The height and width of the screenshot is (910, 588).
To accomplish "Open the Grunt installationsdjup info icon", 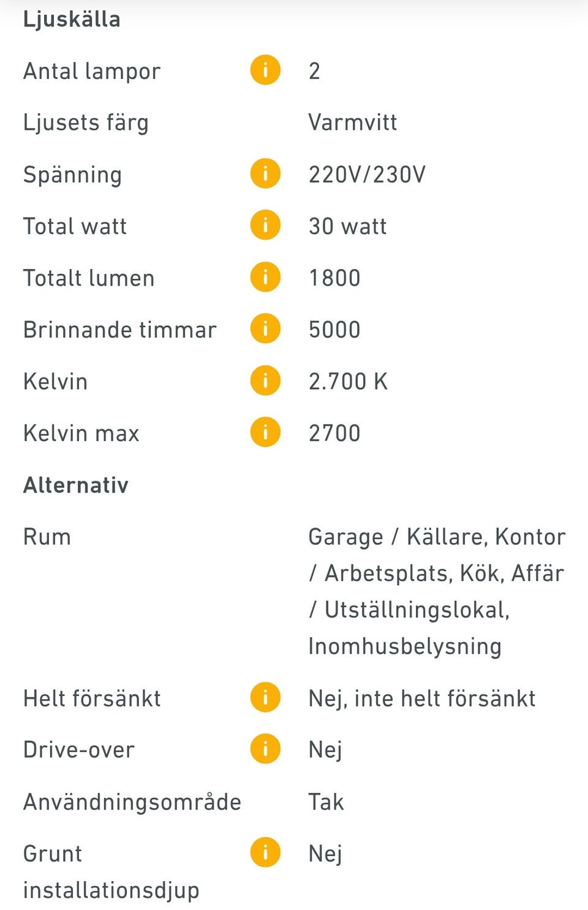I will click(264, 852).
